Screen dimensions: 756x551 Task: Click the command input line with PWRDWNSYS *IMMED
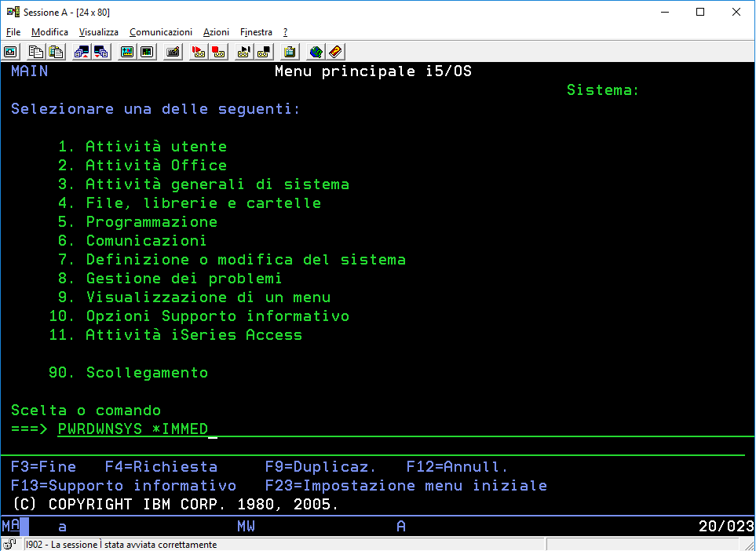click(x=406, y=429)
